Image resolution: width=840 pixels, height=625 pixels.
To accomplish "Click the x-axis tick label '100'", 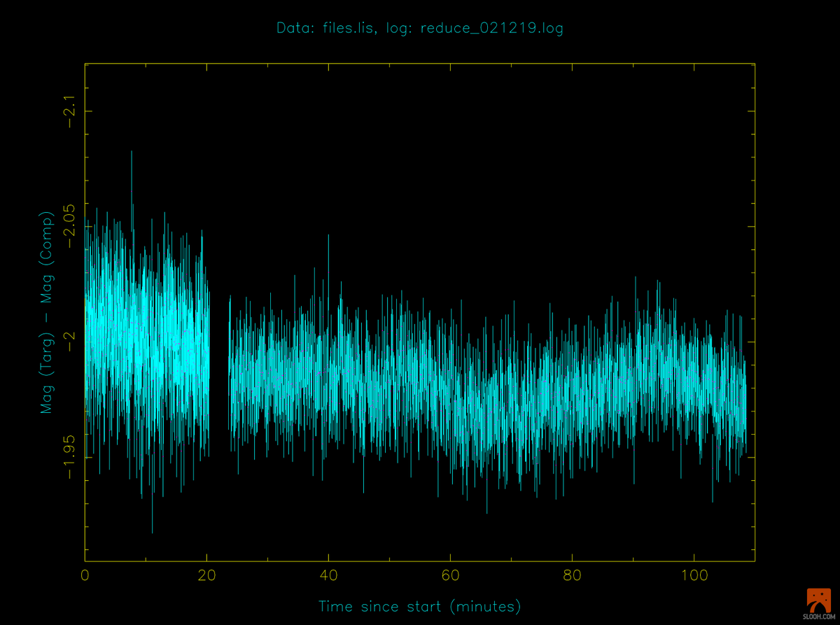I will click(x=694, y=576).
